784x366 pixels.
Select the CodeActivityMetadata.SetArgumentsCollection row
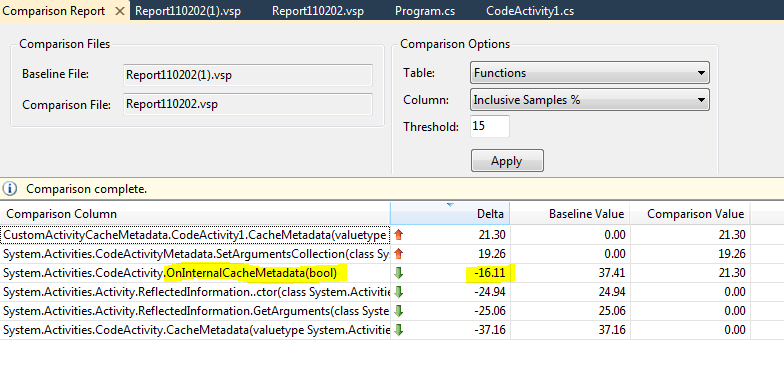(x=375, y=254)
